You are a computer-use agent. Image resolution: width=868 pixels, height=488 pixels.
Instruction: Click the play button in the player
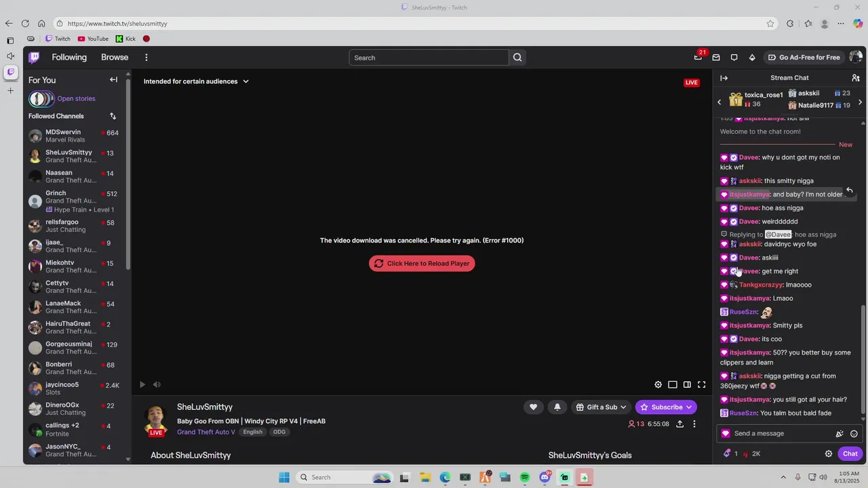(142, 385)
